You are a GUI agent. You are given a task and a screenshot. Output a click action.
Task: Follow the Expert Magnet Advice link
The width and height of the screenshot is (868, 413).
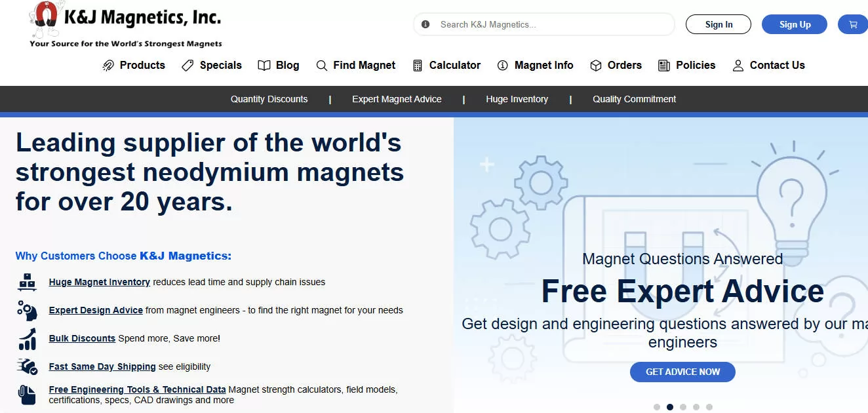397,99
